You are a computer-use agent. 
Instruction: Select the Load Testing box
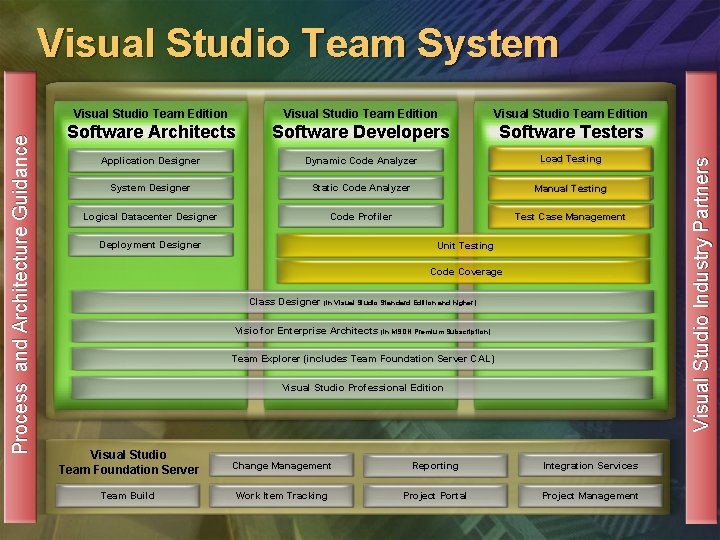click(570, 159)
